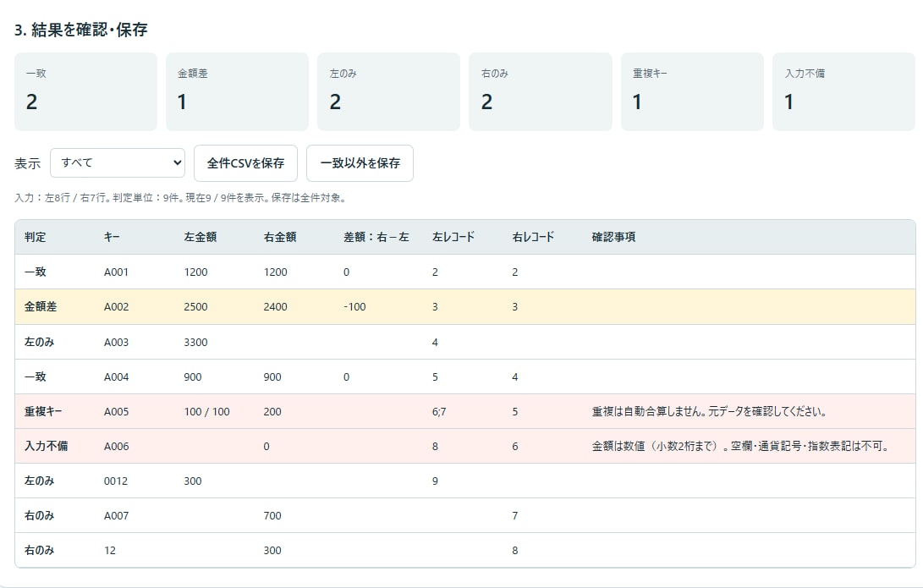Click the 右のみ label in row A007
Screen dimensions: 923x588
pos(39,515)
